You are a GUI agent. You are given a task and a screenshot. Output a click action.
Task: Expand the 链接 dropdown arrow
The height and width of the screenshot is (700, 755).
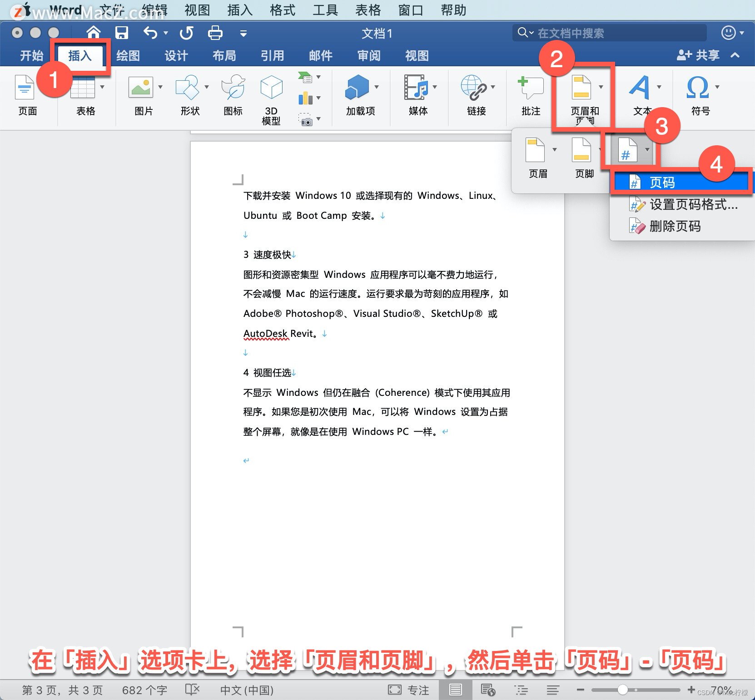[493, 87]
